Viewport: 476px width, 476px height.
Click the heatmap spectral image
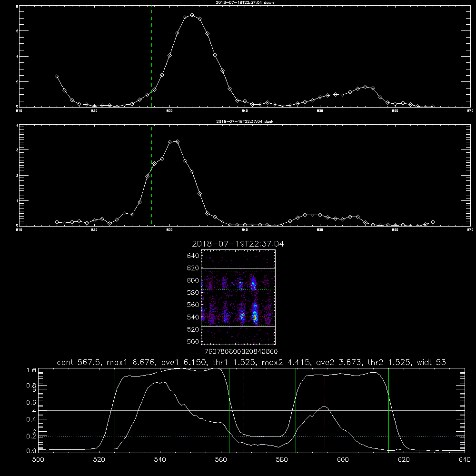coord(238,297)
